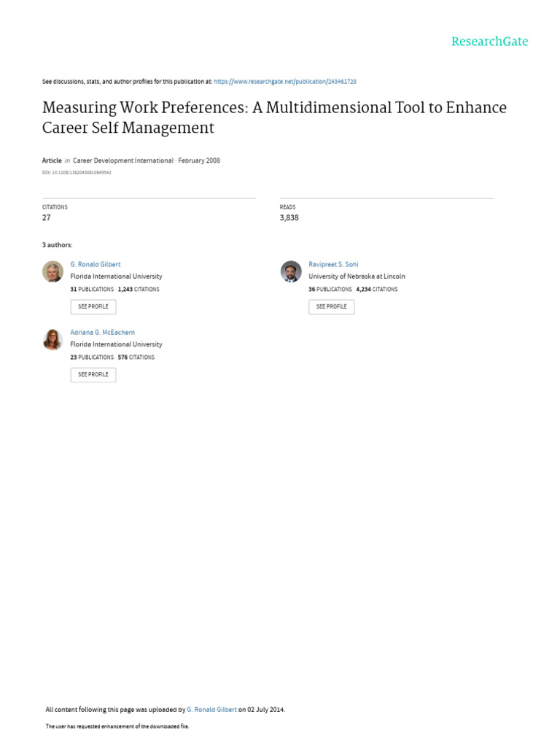560x747 pixels.
Task: Open Ravipreet S. Sohi author name link
Action: coord(333,264)
